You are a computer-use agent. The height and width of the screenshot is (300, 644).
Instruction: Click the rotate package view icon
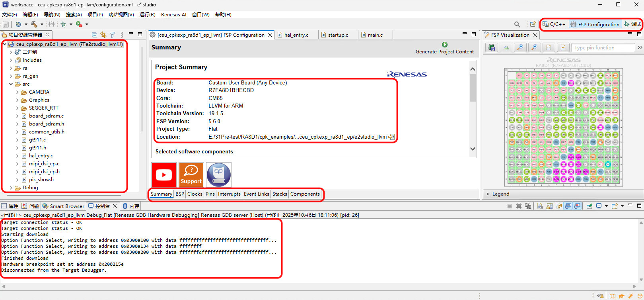tap(506, 47)
